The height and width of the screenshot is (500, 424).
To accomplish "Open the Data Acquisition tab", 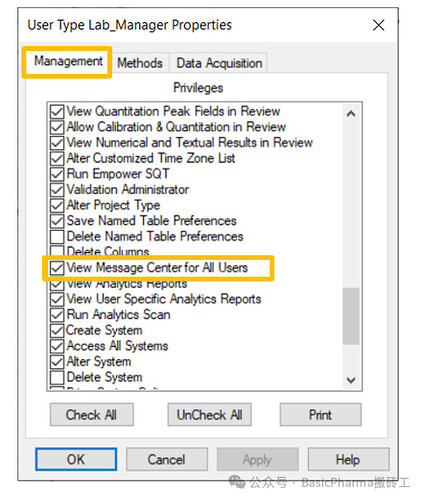I will [219, 63].
